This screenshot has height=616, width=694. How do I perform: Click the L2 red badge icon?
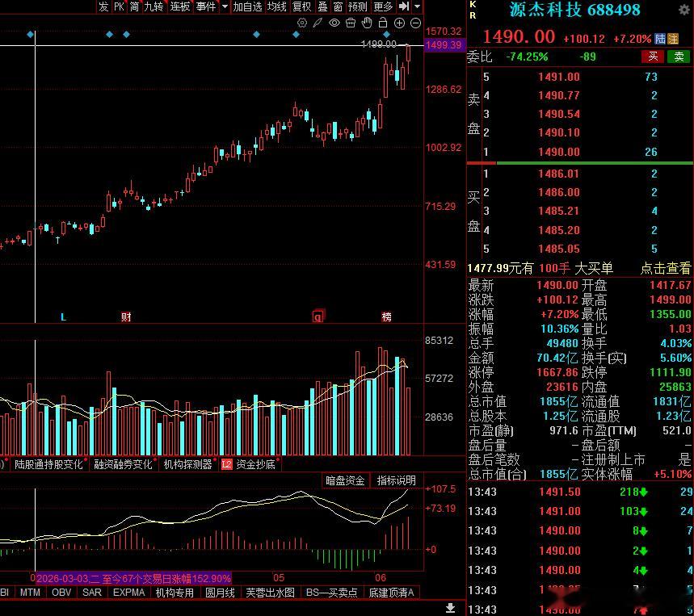[x=226, y=464]
